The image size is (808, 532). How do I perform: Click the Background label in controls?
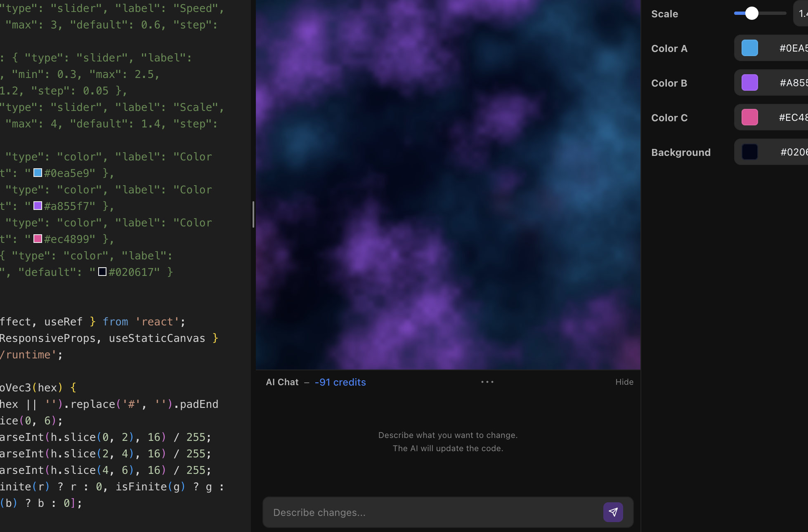pyautogui.click(x=681, y=153)
